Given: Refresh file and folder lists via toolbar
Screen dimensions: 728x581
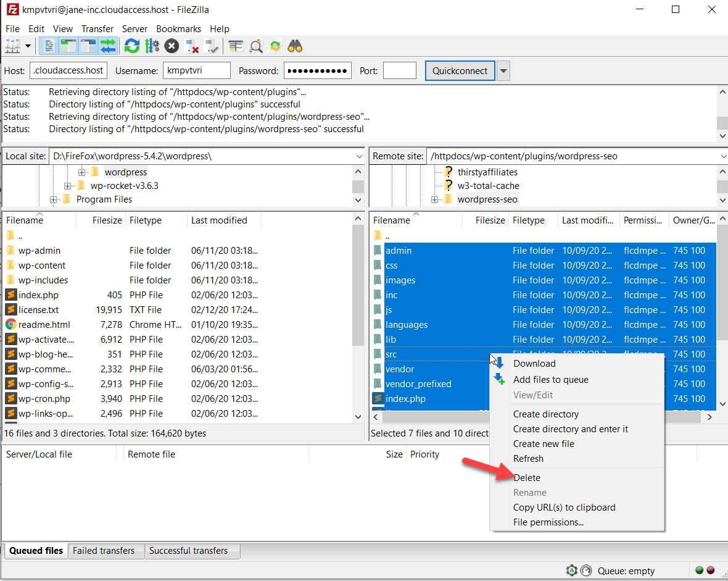Looking at the screenshot, I should (132, 46).
